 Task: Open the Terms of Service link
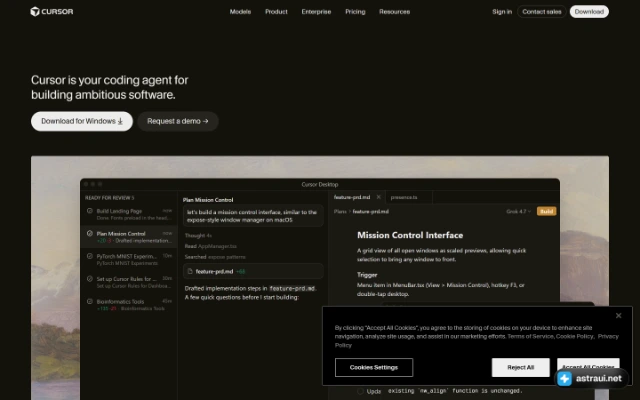coord(530,336)
